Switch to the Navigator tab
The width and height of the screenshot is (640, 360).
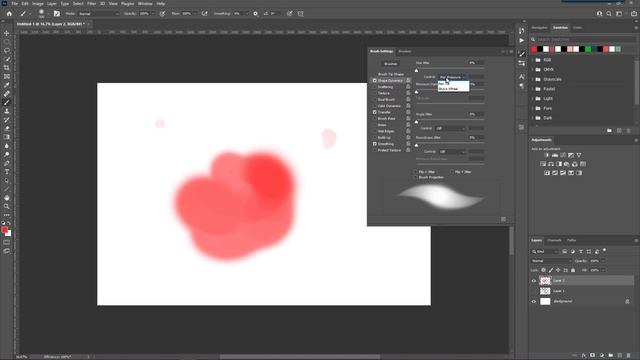point(539,28)
